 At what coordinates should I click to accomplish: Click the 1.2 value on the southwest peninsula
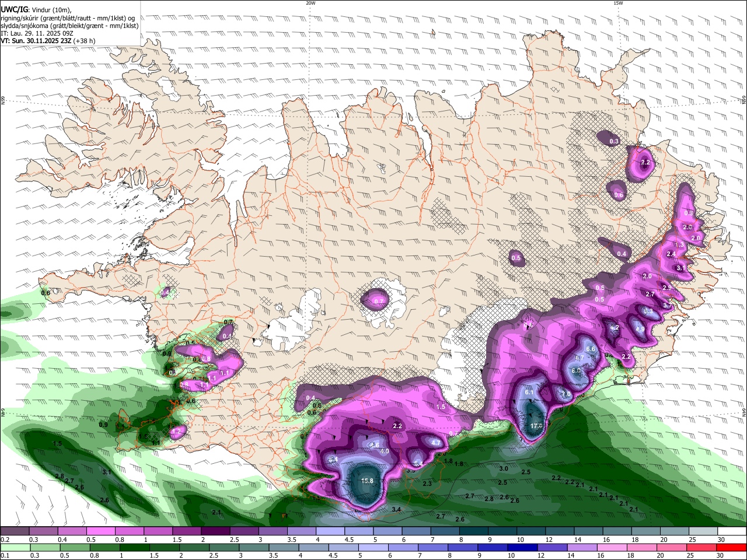tap(177, 431)
